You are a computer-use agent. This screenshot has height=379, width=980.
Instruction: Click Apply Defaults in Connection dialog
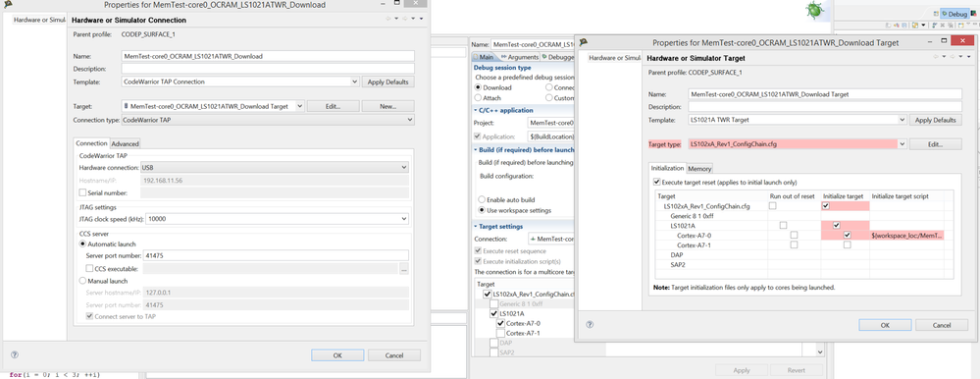387,81
